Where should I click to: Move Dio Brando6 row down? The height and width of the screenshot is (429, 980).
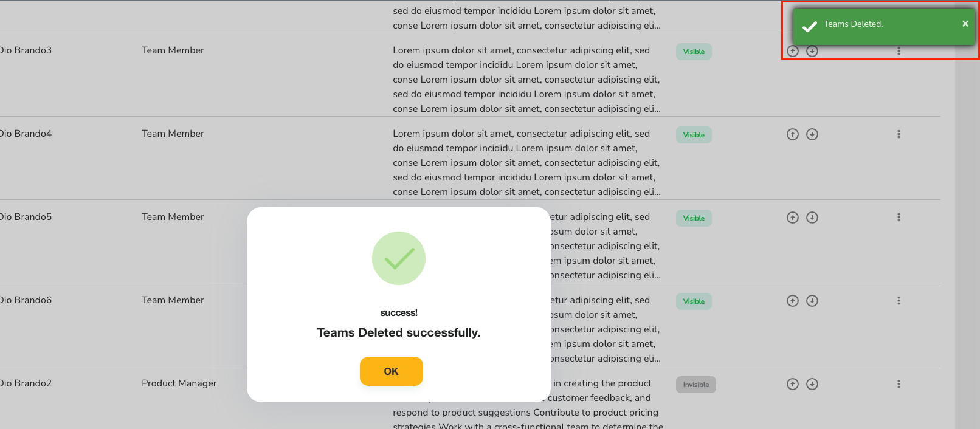coord(812,301)
